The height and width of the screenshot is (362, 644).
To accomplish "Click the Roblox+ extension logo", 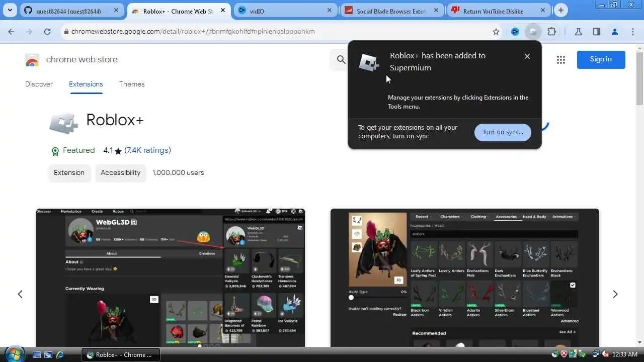I will [x=63, y=123].
